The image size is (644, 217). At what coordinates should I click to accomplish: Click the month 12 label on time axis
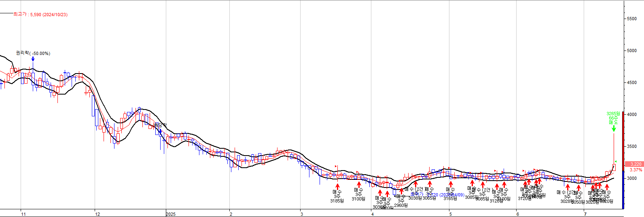point(97,214)
